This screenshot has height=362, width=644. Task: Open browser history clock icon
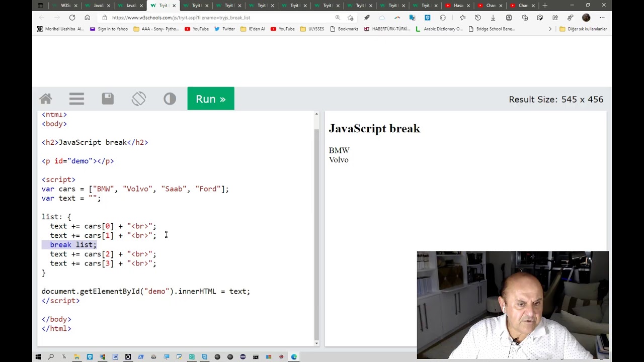[x=478, y=18]
